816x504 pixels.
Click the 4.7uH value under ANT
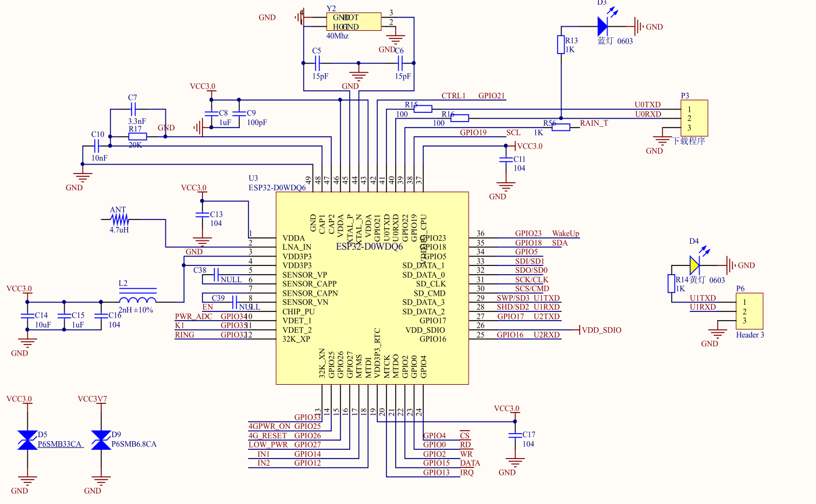pyautogui.click(x=119, y=230)
